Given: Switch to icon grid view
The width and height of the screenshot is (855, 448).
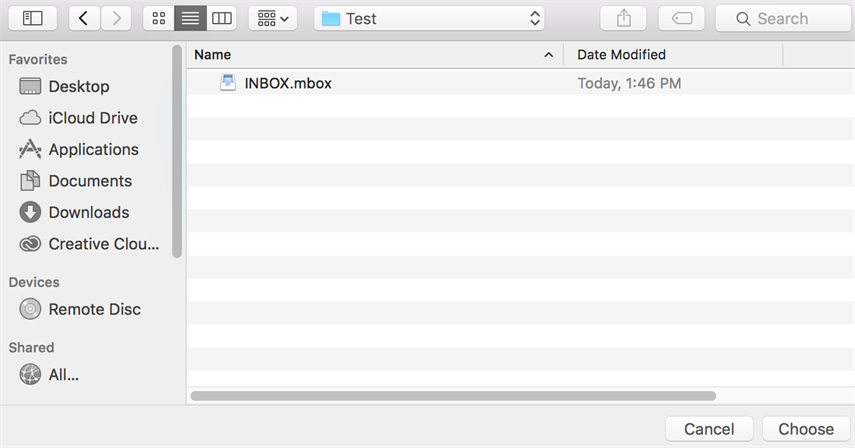Looking at the screenshot, I should (159, 19).
